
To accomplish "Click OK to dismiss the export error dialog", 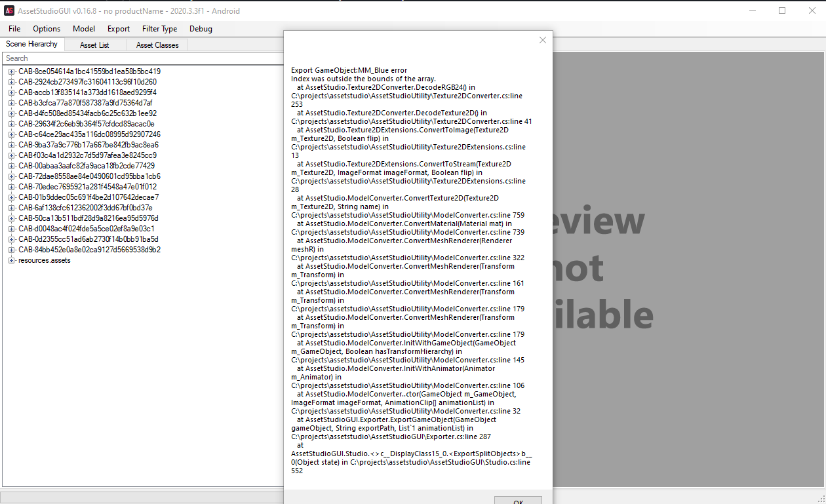I will (518, 500).
